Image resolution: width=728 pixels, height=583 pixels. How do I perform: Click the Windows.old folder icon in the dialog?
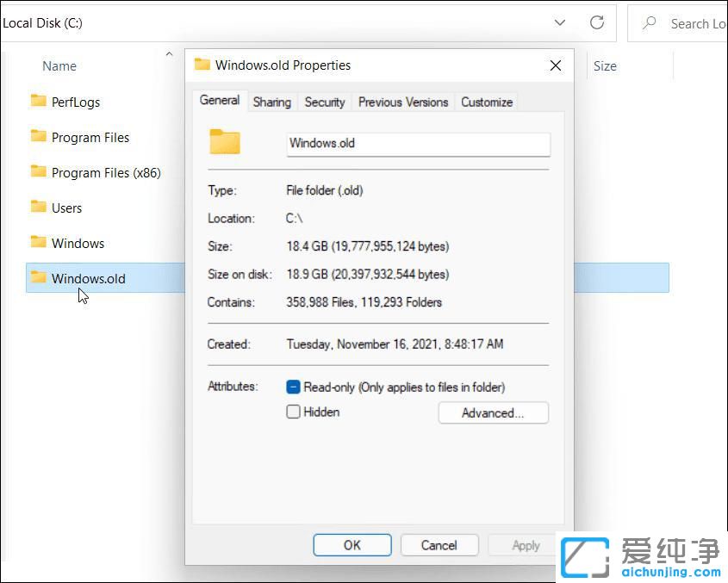point(224,141)
